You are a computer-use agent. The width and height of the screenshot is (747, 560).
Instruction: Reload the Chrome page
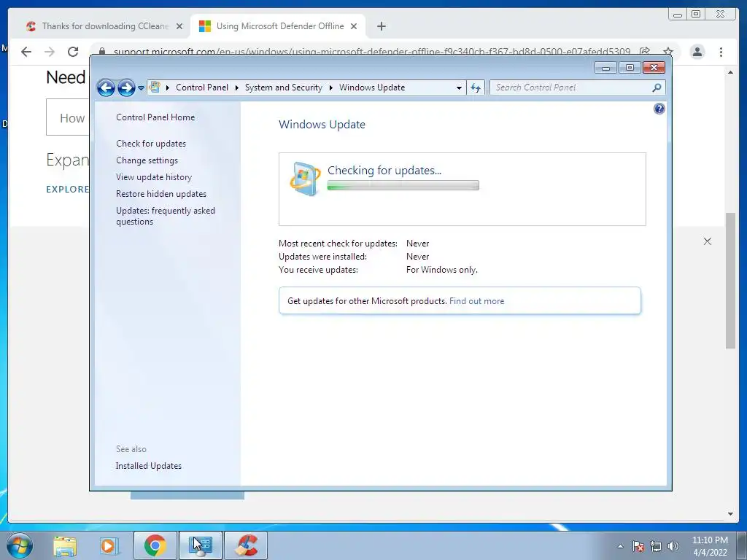tap(73, 52)
